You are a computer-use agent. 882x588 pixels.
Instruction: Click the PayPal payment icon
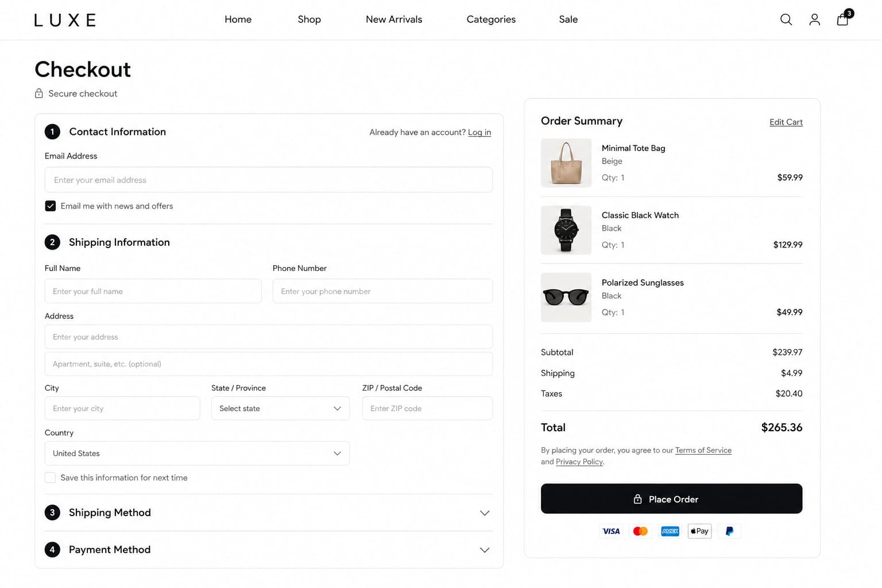point(729,531)
